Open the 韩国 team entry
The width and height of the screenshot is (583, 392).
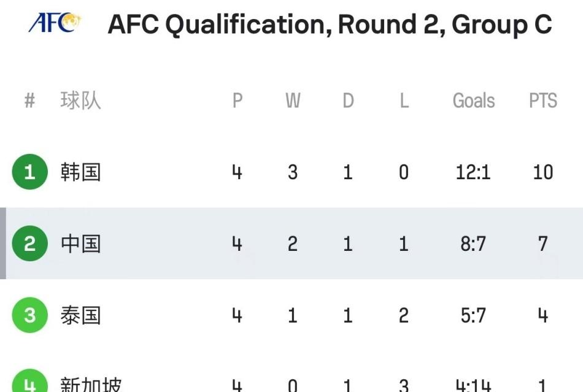pos(80,172)
